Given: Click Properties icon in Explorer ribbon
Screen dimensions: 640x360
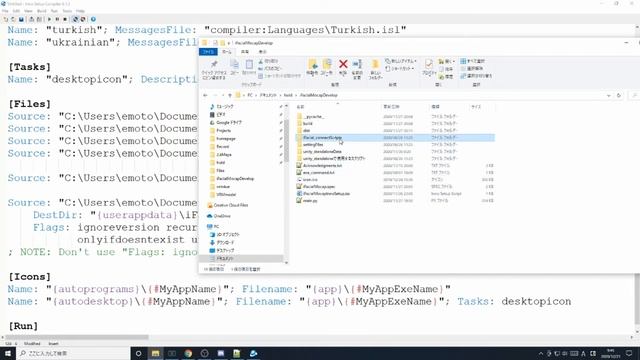Looking at the screenshot, I should point(429,64).
